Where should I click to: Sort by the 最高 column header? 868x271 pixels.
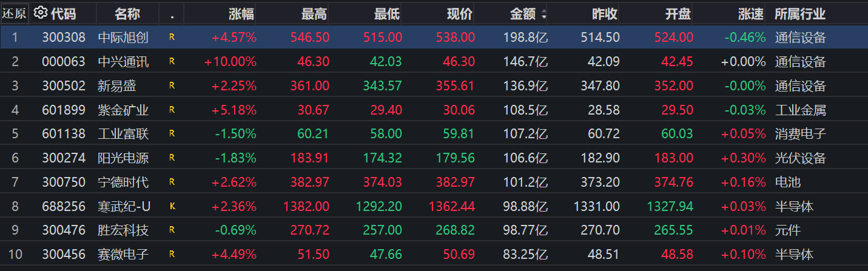pyautogui.click(x=315, y=13)
